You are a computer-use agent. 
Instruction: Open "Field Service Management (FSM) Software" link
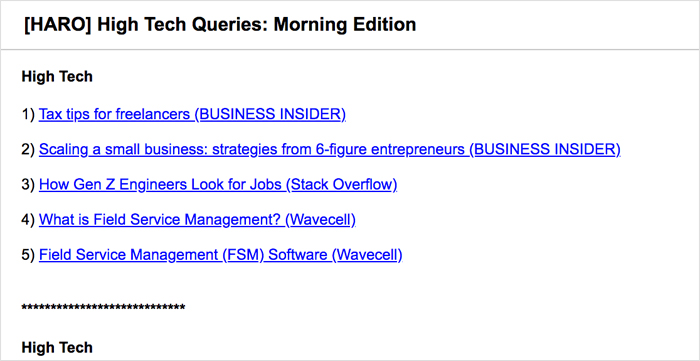click(221, 255)
